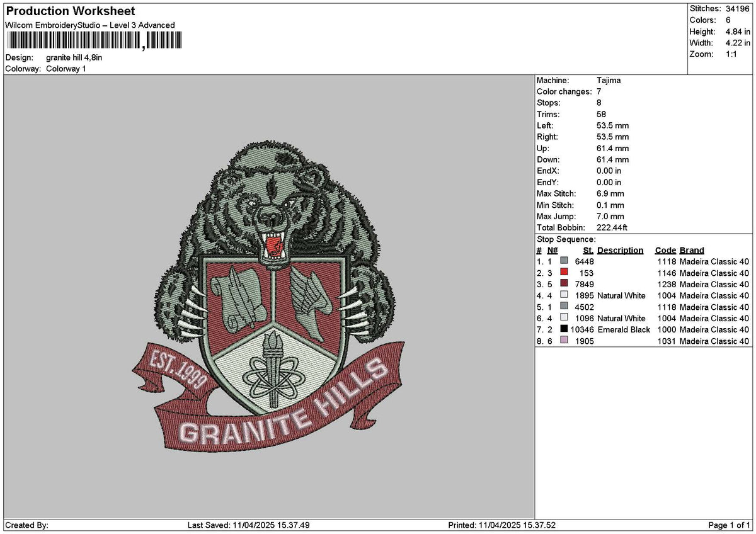Click the Stops value '8'

point(598,103)
